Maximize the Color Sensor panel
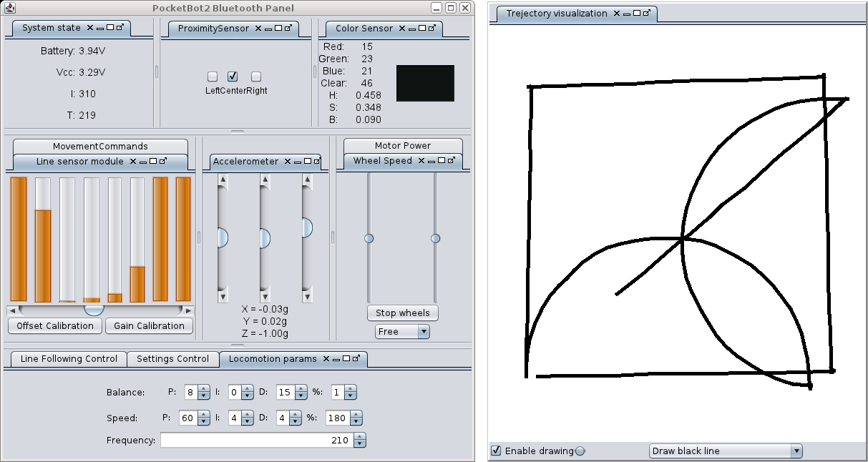 pos(422,29)
